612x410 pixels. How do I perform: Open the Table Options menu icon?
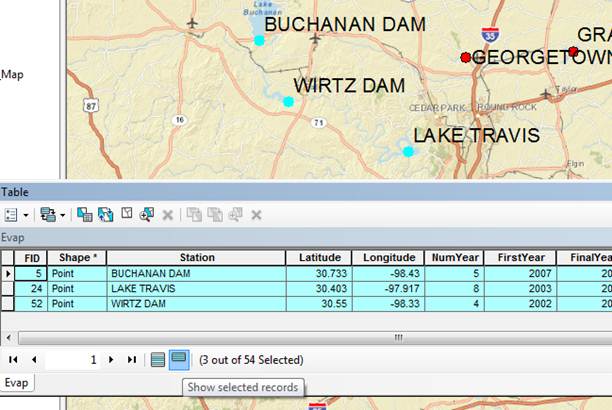(11, 215)
